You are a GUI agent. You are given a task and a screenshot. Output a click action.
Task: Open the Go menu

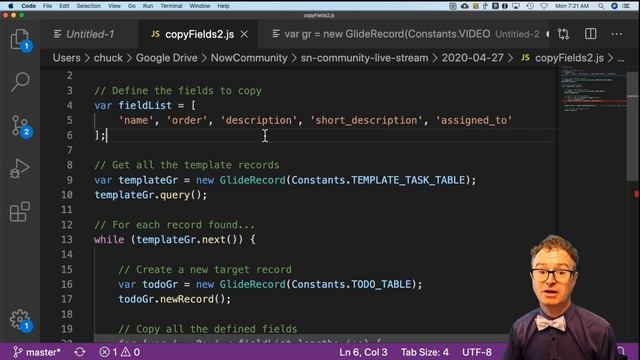[131, 6]
